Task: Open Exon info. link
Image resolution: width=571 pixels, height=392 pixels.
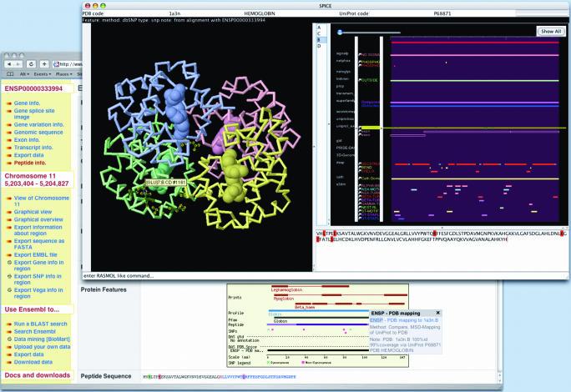Action: pos(27,140)
